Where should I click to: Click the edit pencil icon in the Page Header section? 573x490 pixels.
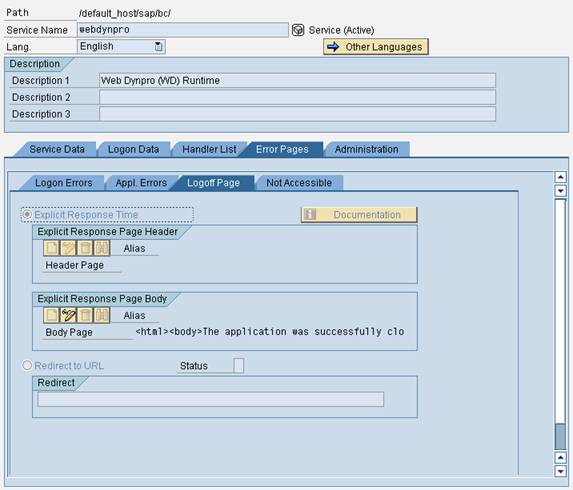click(x=68, y=248)
